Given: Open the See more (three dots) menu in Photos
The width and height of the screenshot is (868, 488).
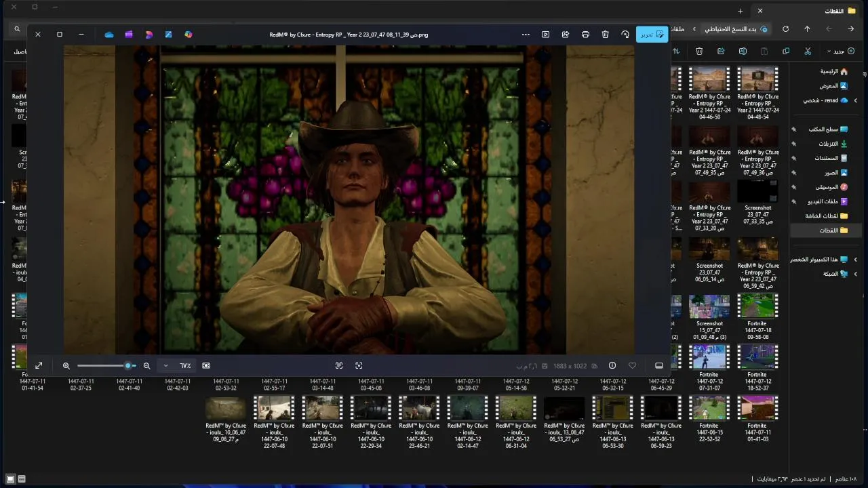Looking at the screenshot, I should coord(526,35).
